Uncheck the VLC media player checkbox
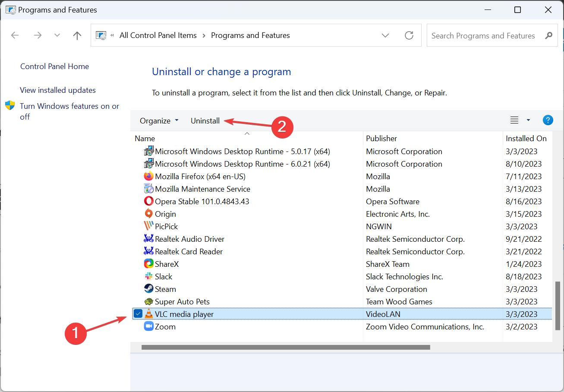Viewport: 564px width, 392px height. click(138, 314)
